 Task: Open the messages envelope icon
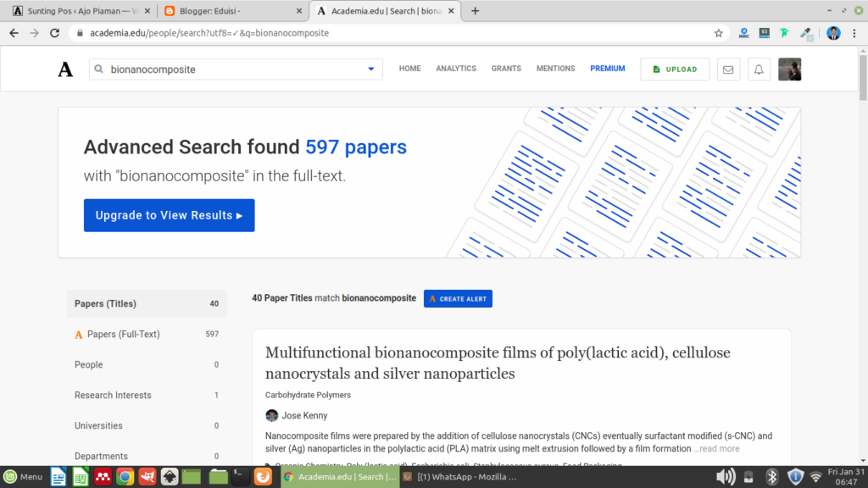[728, 69]
